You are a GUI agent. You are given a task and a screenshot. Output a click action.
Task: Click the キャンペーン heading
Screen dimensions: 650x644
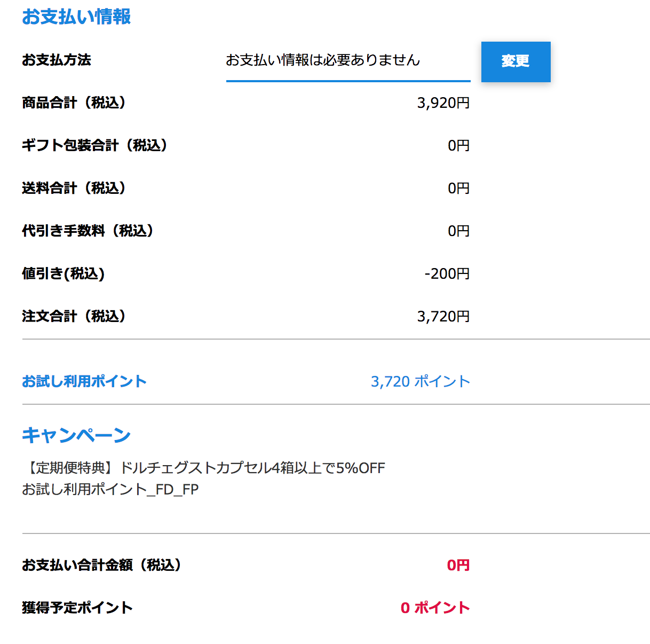point(76,435)
